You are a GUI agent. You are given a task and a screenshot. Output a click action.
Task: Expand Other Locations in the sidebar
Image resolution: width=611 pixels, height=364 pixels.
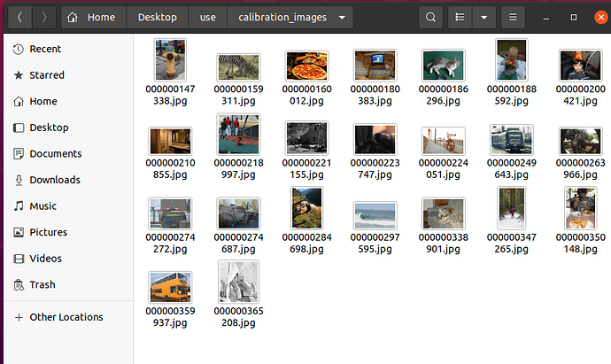[66, 317]
